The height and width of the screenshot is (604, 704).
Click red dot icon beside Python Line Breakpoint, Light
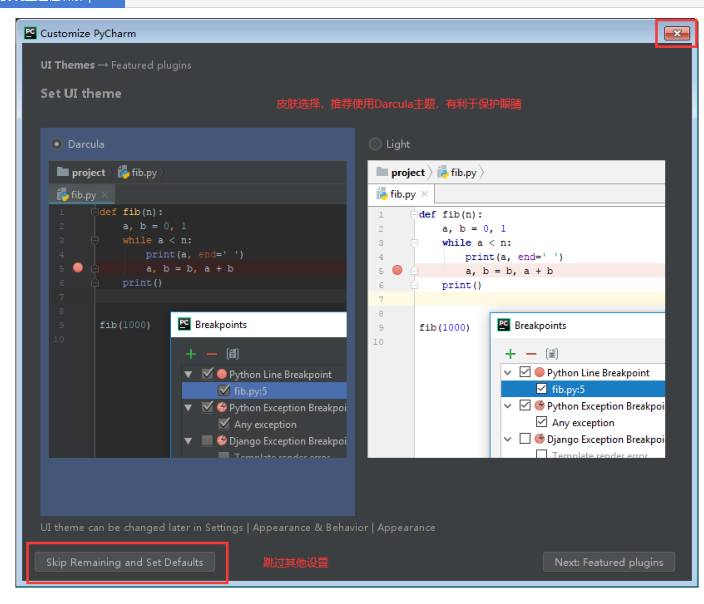click(x=540, y=372)
